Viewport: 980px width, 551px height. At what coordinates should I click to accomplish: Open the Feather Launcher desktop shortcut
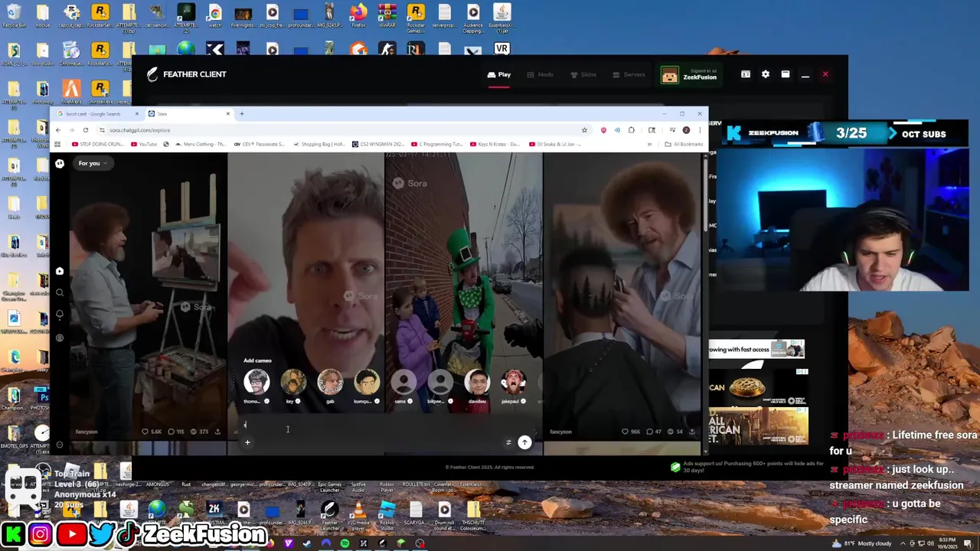(329, 513)
